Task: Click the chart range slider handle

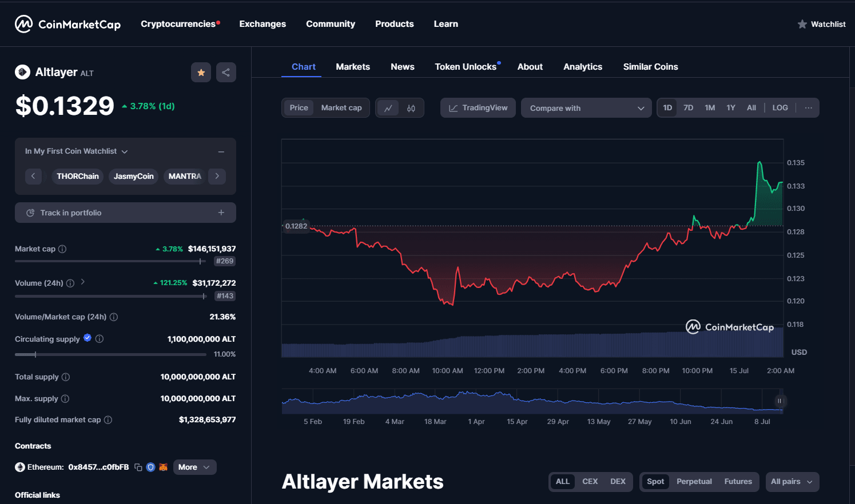Action: [779, 401]
